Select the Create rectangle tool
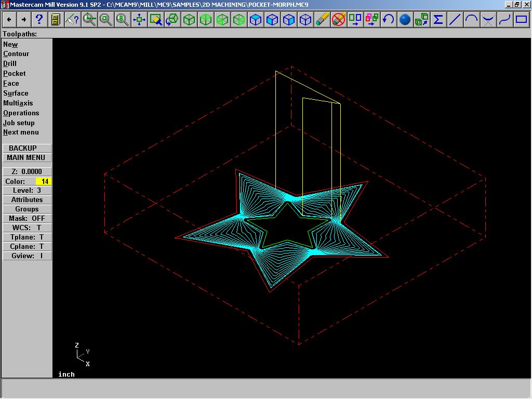The width and height of the screenshot is (532, 399). pyautogui.click(x=522, y=20)
